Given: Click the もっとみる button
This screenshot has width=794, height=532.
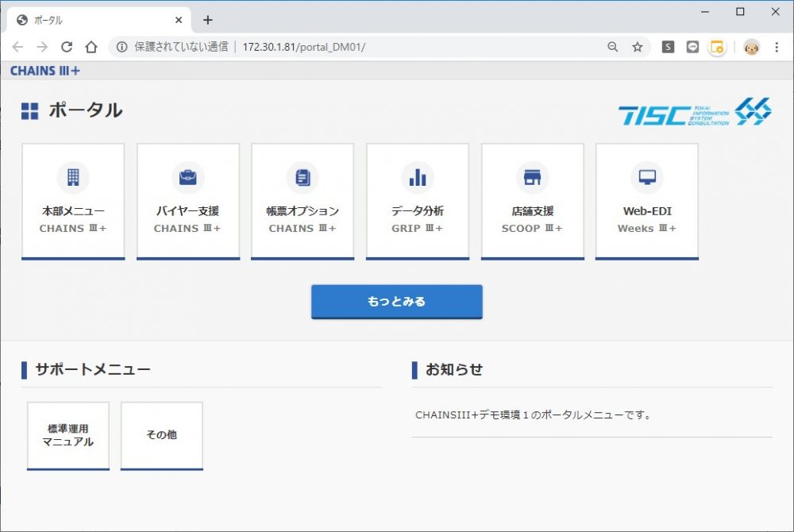Looking at the screenshot, I should [396, 302].
